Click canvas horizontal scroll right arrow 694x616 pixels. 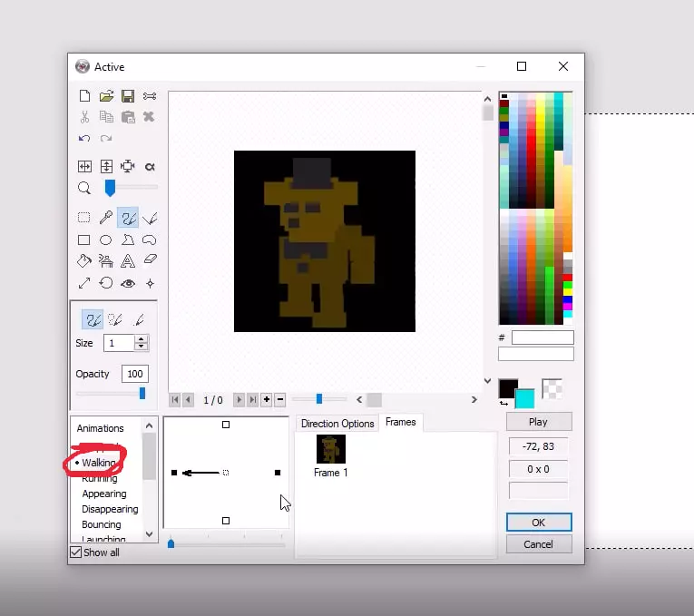pos(474,399)
